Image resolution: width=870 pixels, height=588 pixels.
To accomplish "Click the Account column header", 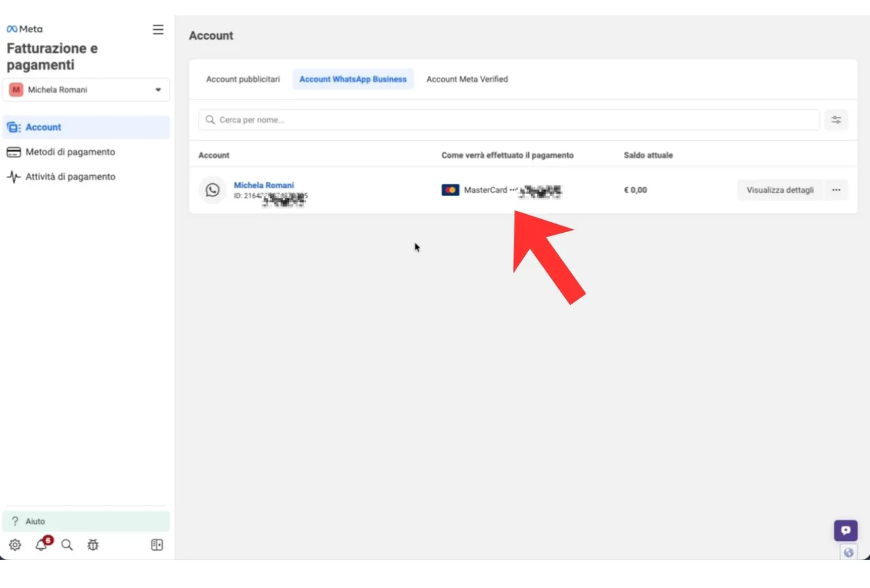I will (214, 155).
